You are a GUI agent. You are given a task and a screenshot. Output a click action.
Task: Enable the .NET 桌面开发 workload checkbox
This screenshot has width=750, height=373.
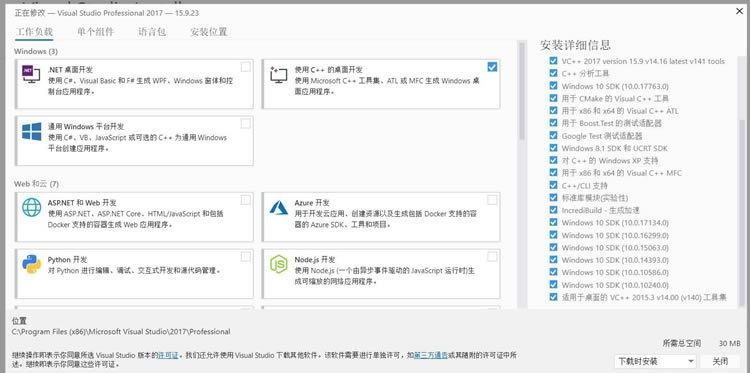pyautogui.click(x=245, y=67)
